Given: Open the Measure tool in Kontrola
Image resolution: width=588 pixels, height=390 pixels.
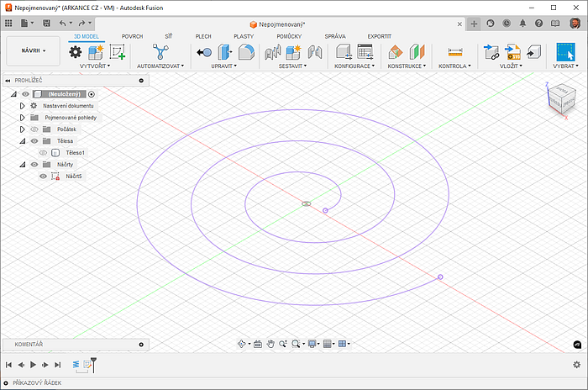Looking at the screenshot, I should tap(455, 52).
